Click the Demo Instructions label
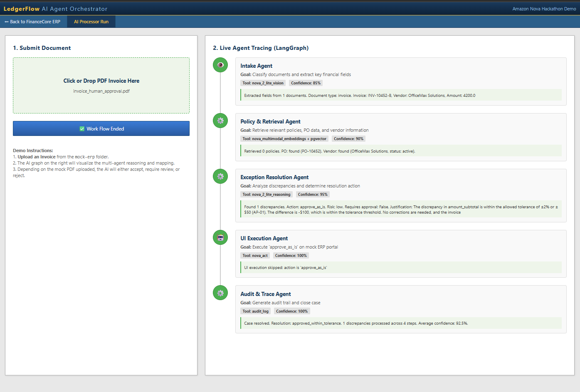This screenshot has height=392, width=580. [x=33, y=150]
